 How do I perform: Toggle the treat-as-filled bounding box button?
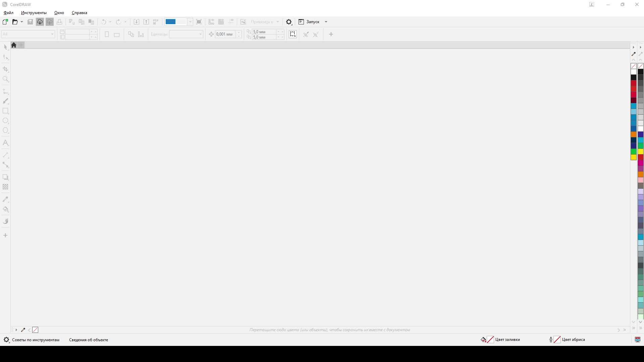[292, 34]
